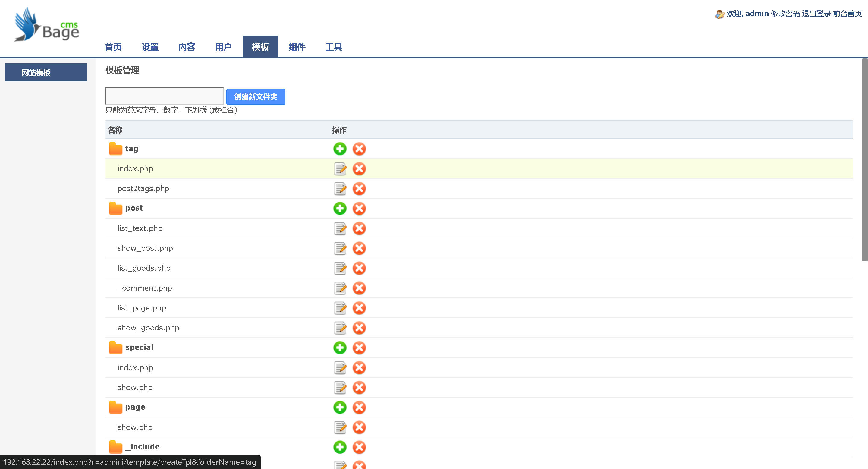Edit list_text.php template
Image resolution: width=868 pixels, height=469 pixels.
point(340,228)
